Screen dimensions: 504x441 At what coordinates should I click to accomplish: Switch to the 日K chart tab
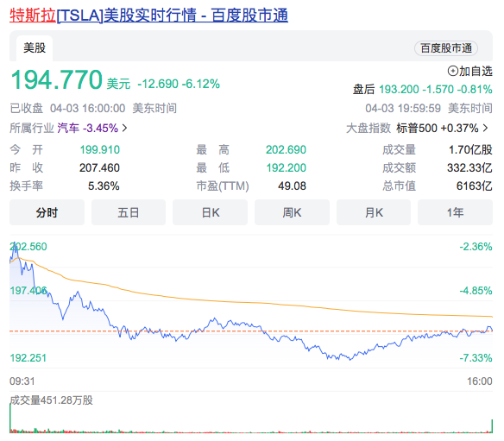211,212
